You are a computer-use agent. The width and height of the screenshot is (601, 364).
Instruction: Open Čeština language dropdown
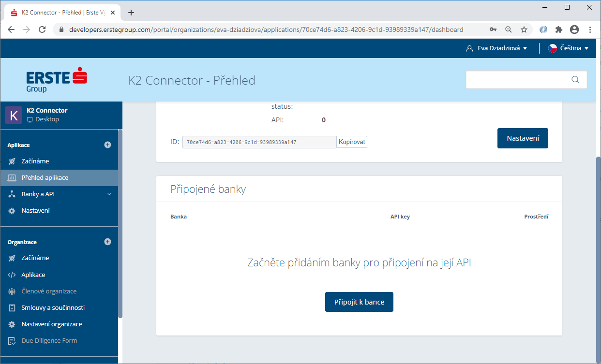[x=568, y=48]
